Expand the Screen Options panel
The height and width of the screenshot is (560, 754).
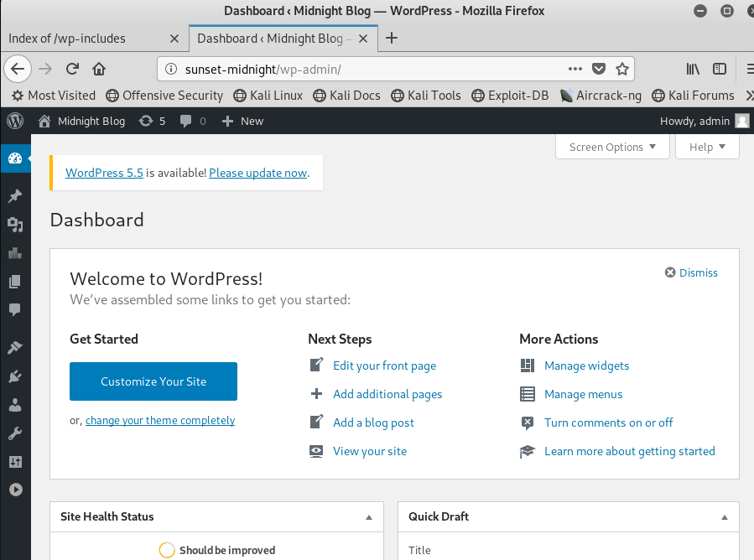click(x=612, y=147)
